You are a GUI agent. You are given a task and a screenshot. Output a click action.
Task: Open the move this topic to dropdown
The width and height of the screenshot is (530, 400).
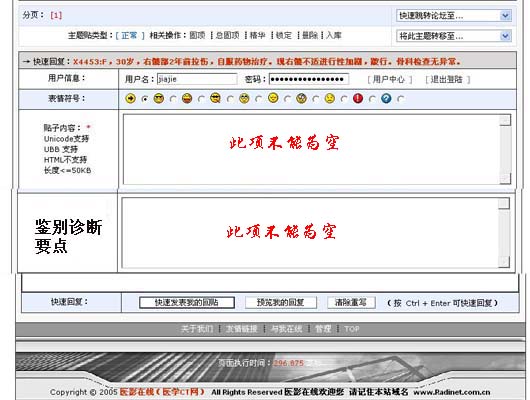click(454, 36)
